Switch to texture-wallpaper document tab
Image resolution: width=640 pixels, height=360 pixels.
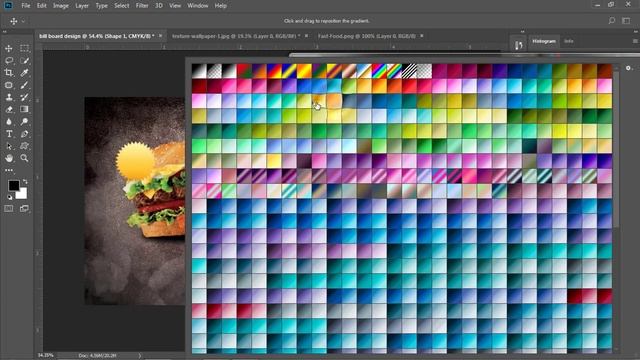click(236, 36)
